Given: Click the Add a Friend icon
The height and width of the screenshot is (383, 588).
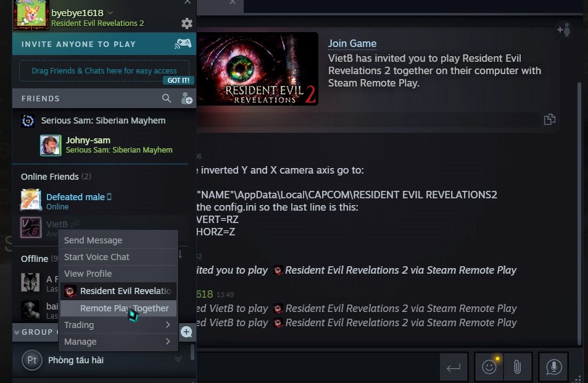Looking at the screenshot, I should [187, 98].
